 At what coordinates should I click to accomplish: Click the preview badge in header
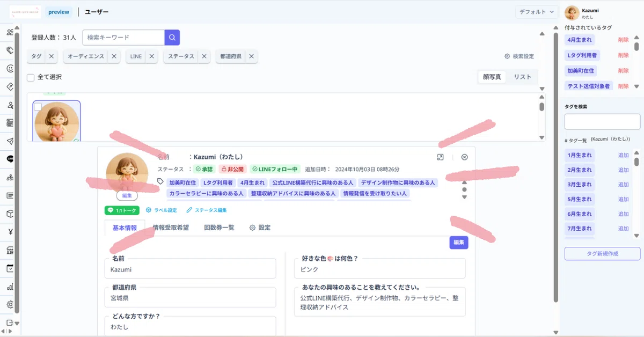58,12
